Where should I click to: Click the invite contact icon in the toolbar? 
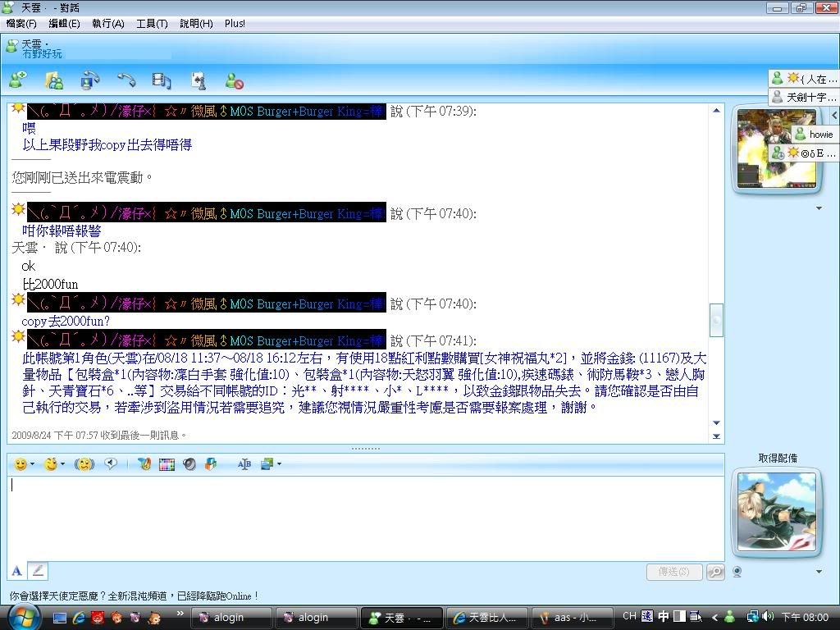coord(16,80)
